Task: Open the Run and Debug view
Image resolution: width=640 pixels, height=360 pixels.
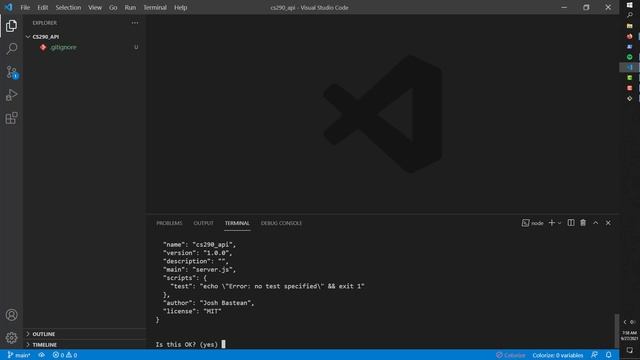Action: [11, 95]
